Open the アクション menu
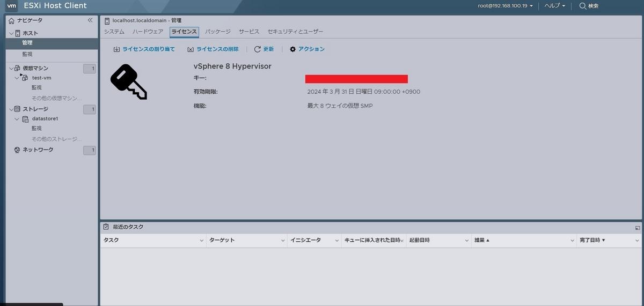 [x=311, y=49]
